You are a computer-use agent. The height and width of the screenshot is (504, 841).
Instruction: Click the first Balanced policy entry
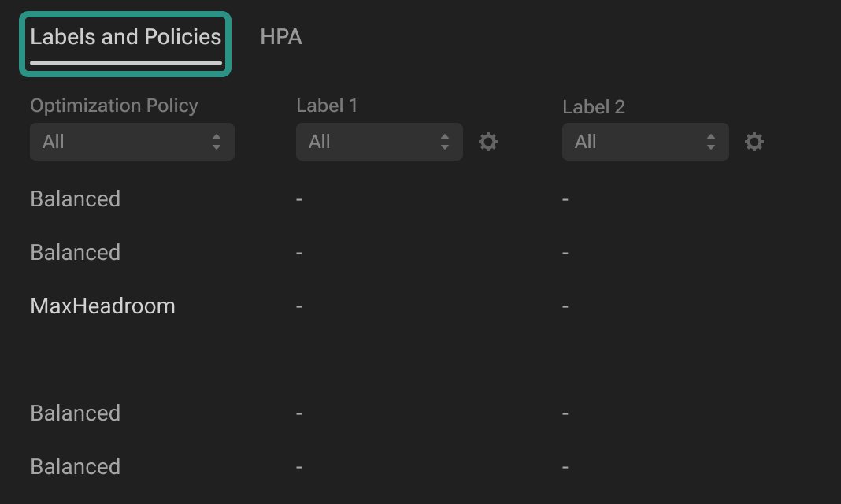76,199
